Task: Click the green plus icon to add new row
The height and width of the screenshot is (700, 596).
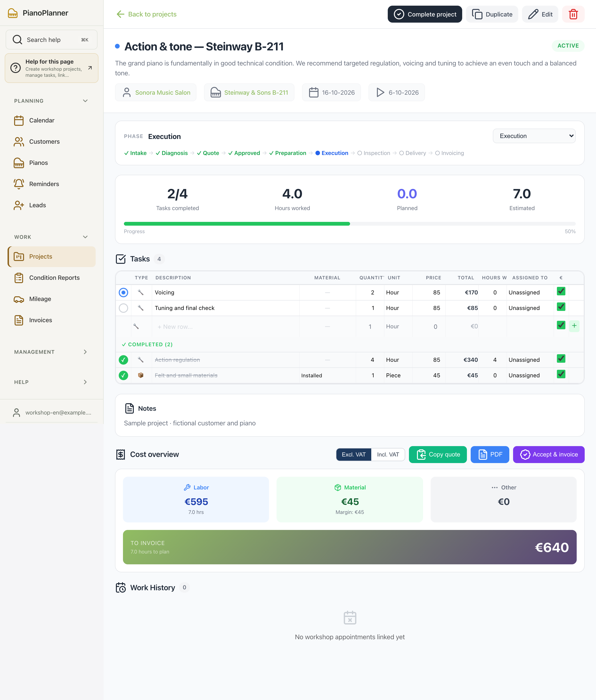Action: pos(574,326)
